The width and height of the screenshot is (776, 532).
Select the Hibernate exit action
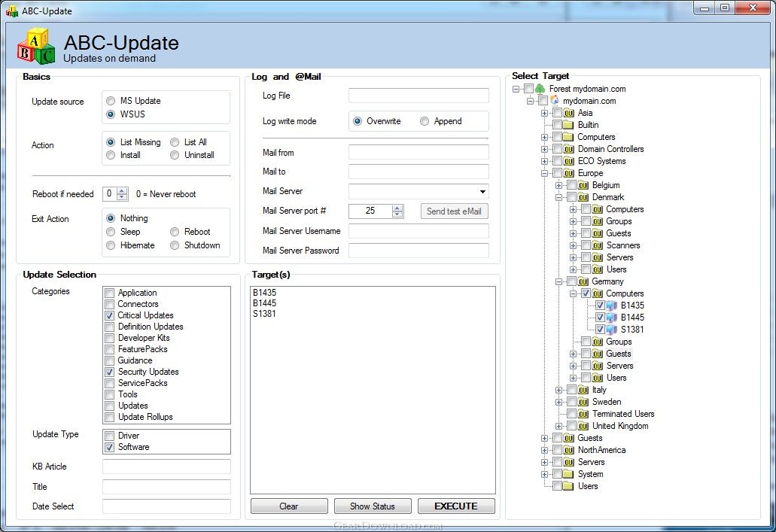111,245
